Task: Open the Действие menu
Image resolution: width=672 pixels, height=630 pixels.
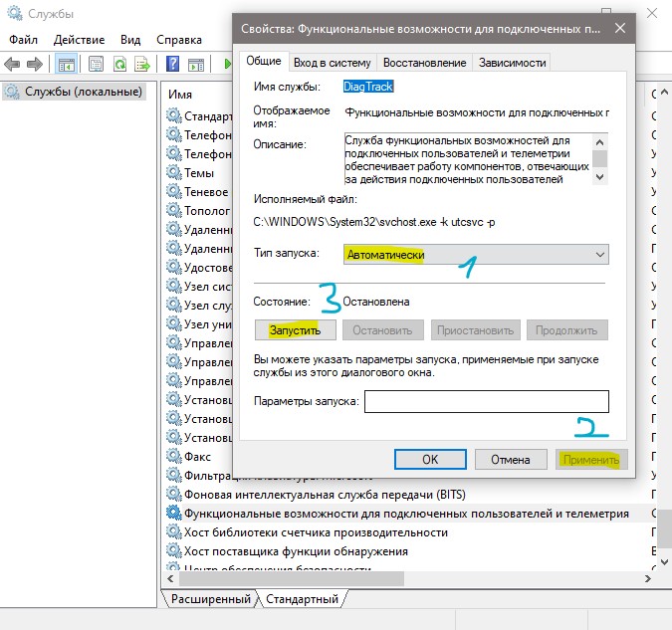Action: click(79, 40)
